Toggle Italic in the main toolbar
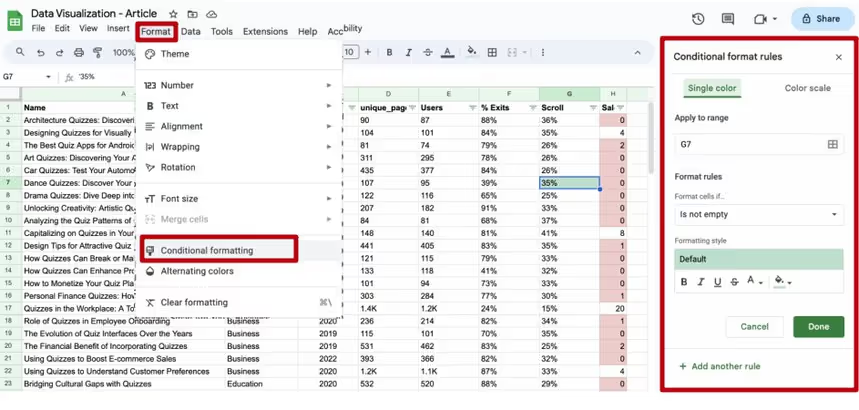The height and width of the screenshot is (410, 859). pos(409,53)
